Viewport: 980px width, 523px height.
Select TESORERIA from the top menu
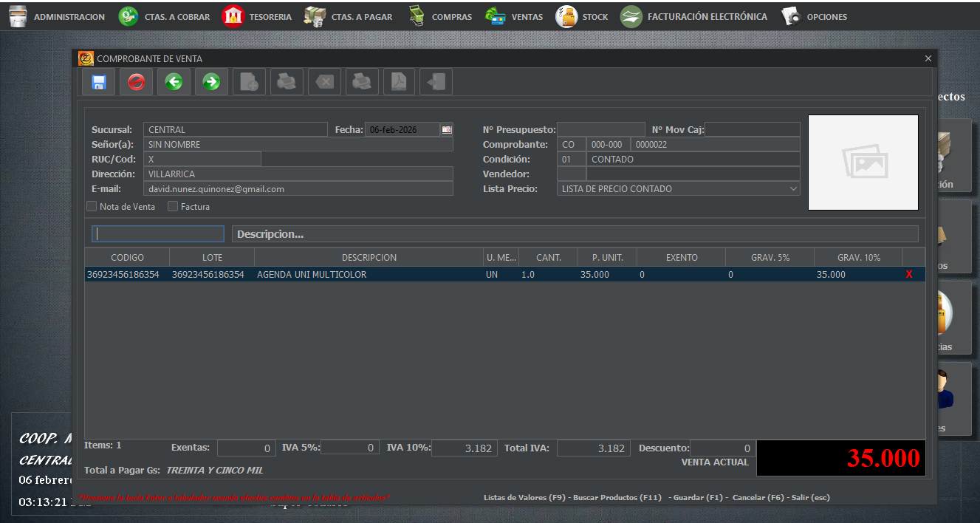(256, 16)
